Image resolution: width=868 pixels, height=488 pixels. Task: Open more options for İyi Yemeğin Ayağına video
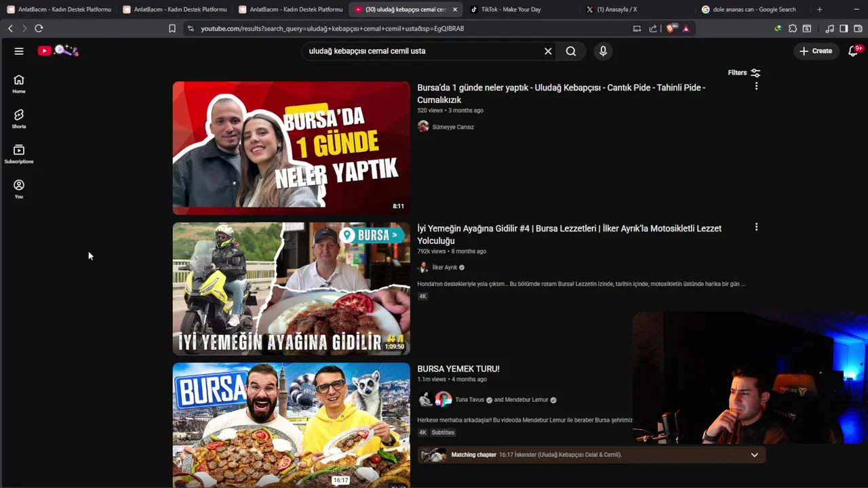(x=756, y=227)
